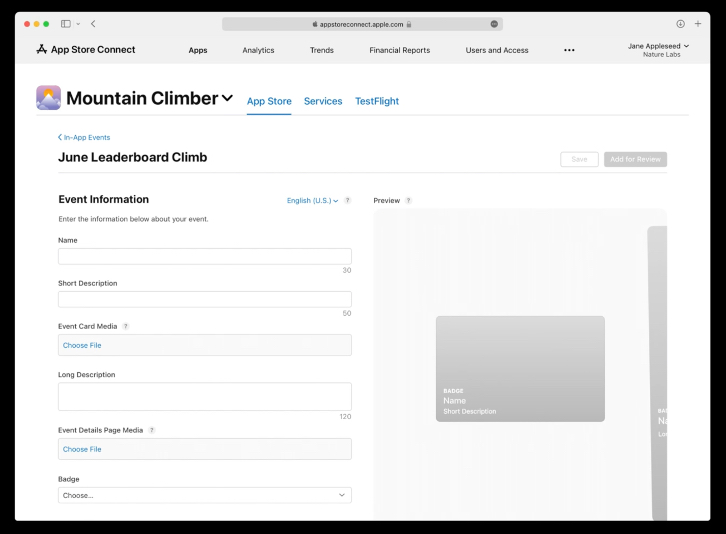Switch to the TestFlight tab
726x534 pixels.
377,101
